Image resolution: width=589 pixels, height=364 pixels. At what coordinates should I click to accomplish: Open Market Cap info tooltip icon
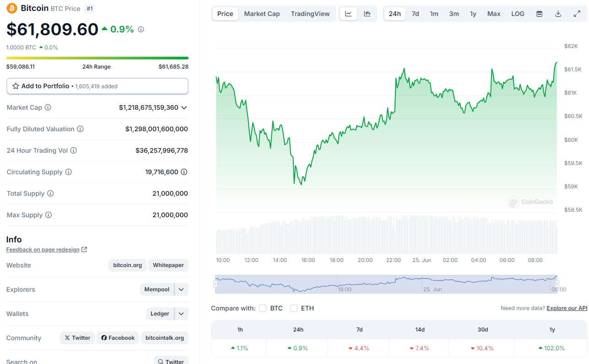pos(48,107)
